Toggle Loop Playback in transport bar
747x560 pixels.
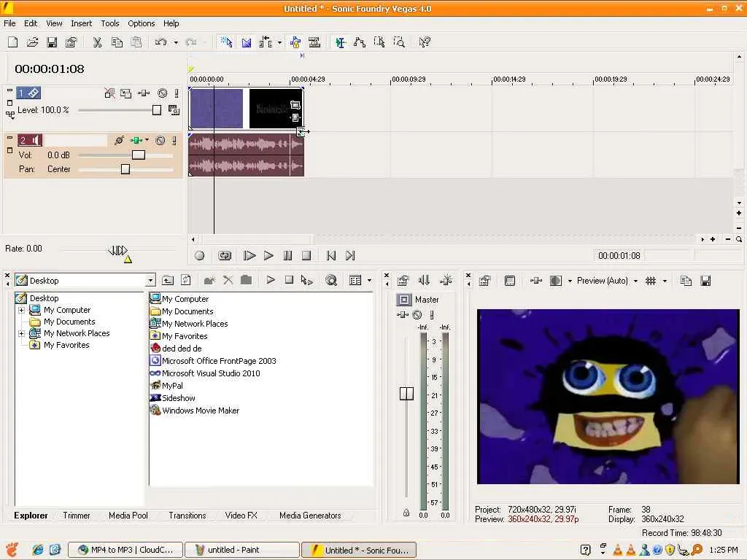[x=225, y=256]
